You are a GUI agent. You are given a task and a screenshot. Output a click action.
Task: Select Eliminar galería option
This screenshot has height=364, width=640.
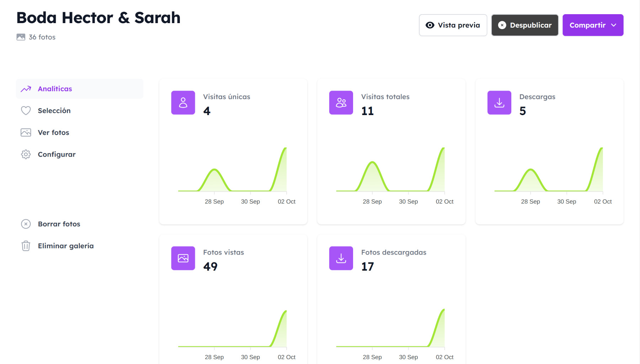coord(80,246)
